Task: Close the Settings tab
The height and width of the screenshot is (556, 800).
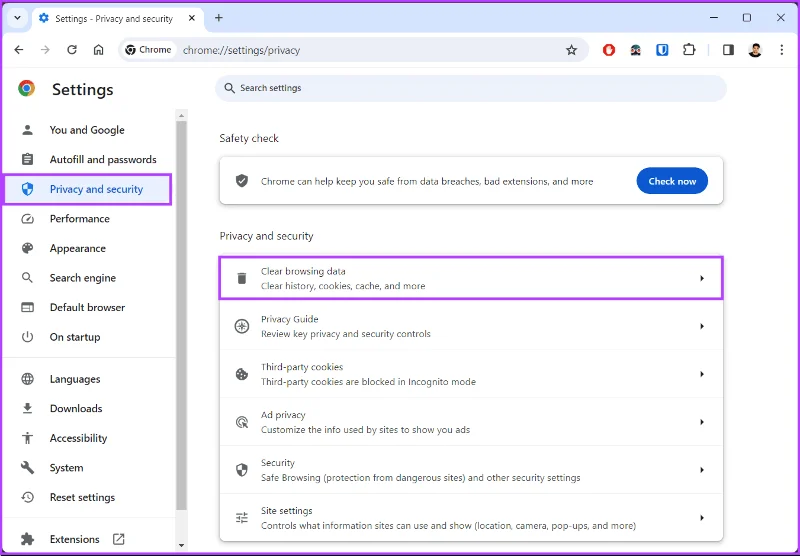Action: click(x=192, y=18)
